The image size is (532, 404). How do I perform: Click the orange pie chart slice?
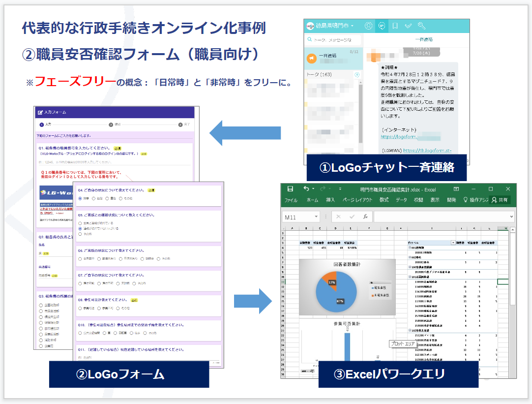(x=330, y=280)
